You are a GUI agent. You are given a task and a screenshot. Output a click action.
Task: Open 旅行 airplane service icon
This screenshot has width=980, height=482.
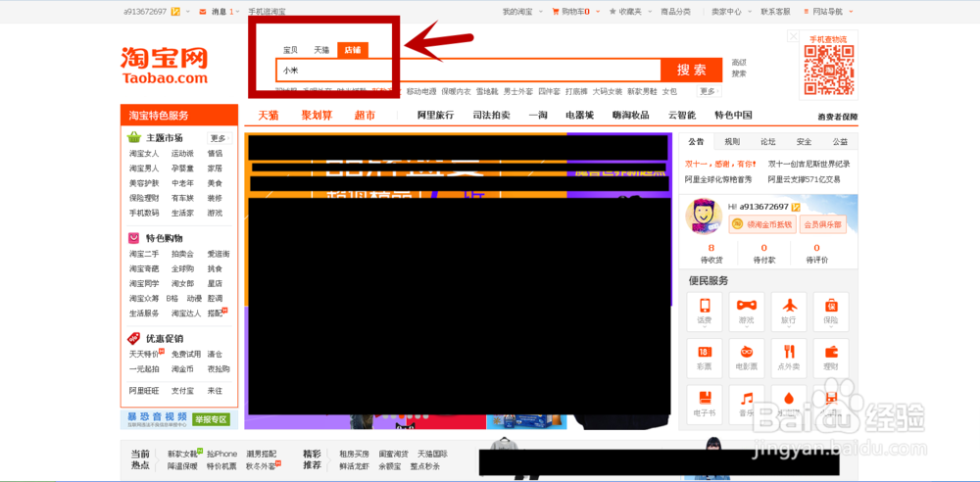pos(789,312)
